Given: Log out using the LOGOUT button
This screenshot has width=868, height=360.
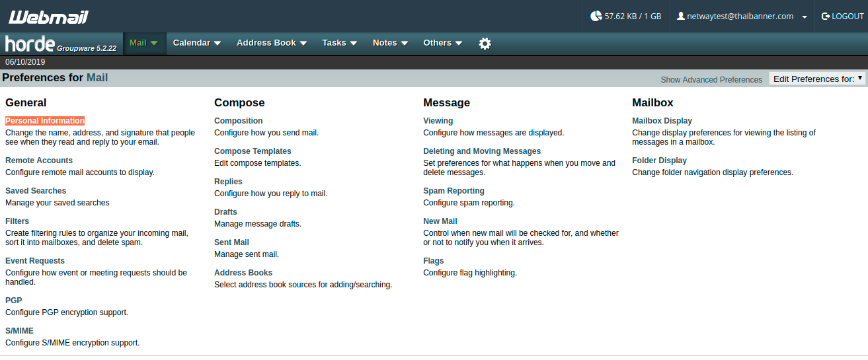Looking at the screenshot, I should (x=842, y=17).
